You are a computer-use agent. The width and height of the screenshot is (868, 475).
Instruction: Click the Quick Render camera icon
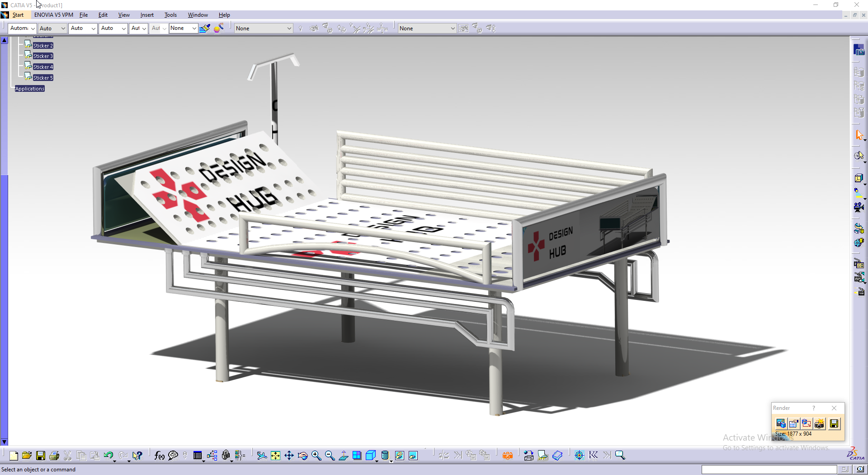tap(820, 423)
